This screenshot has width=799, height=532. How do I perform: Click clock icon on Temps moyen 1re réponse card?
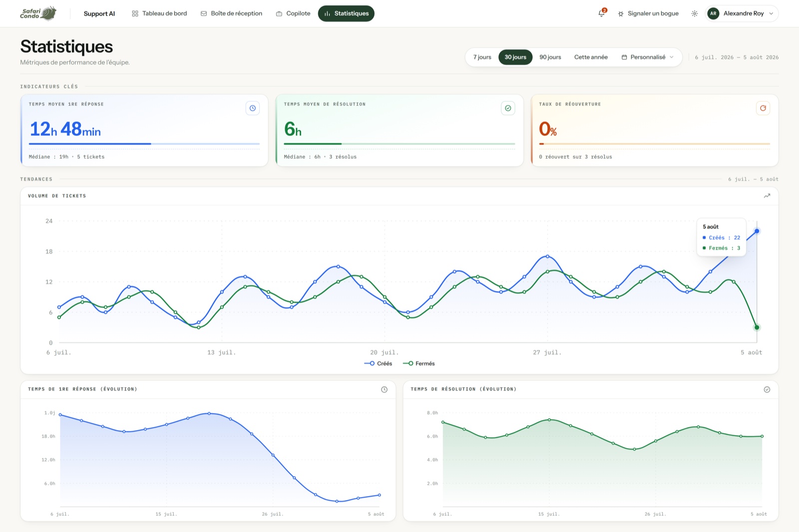pyautogui.click(x=253, y=108)
